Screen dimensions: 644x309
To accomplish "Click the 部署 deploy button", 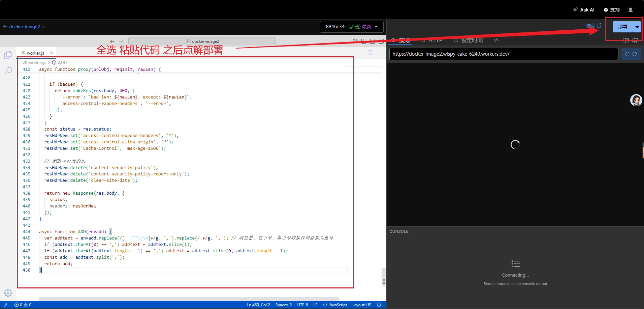I will [622, 27].
